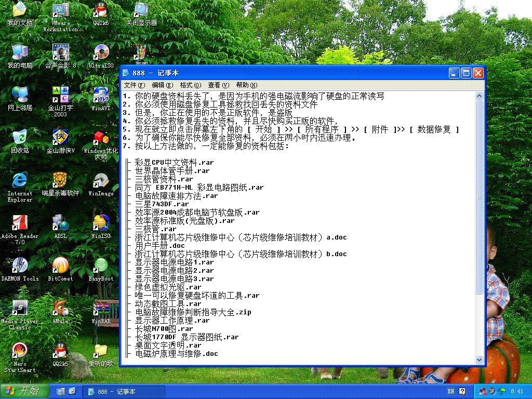Viewport: 532px width, 399px height.
Task: Select the 关闭显示器 desktop shortcut
Action: point(141,14)
